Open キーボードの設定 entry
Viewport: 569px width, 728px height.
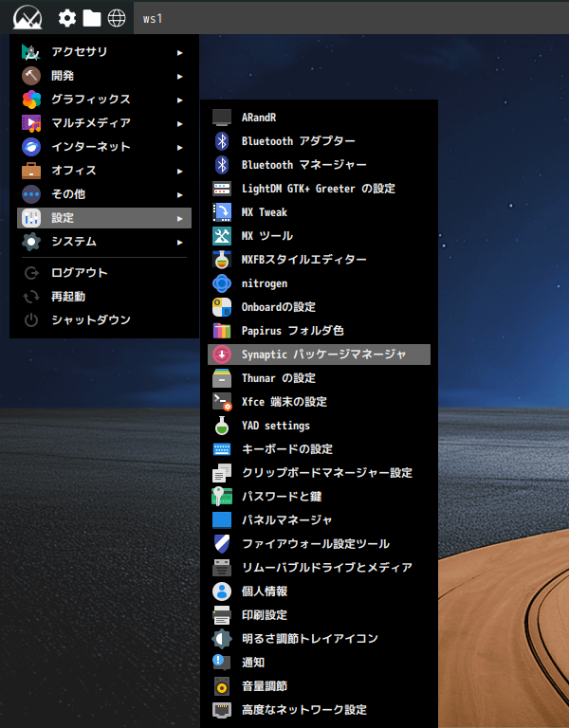point(319,449)
